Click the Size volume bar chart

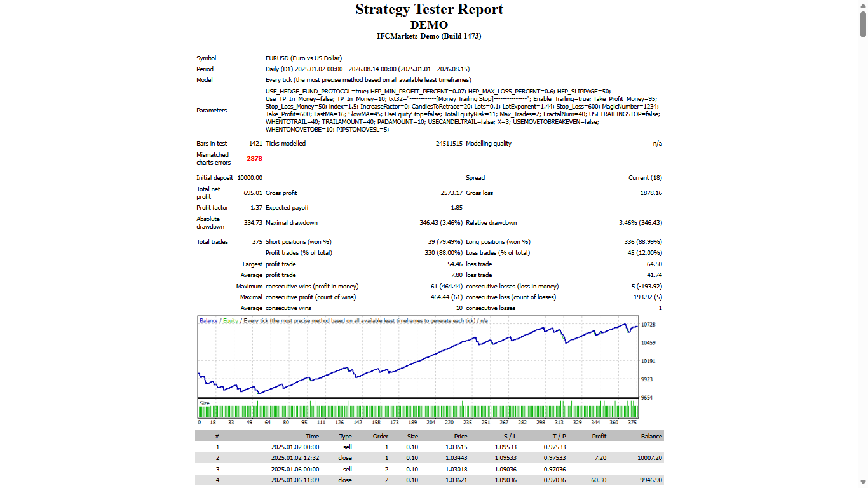tap(418, 409)
